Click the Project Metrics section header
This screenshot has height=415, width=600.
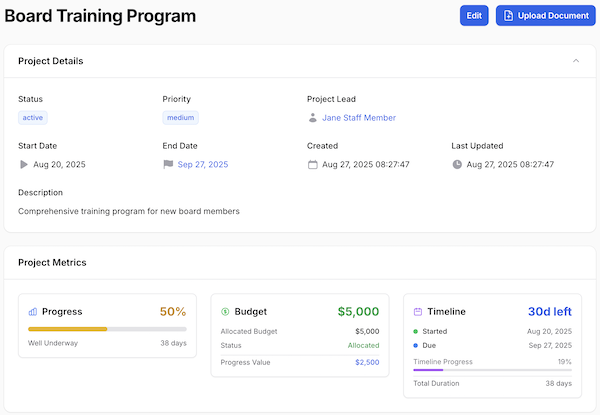click(52, 263)
